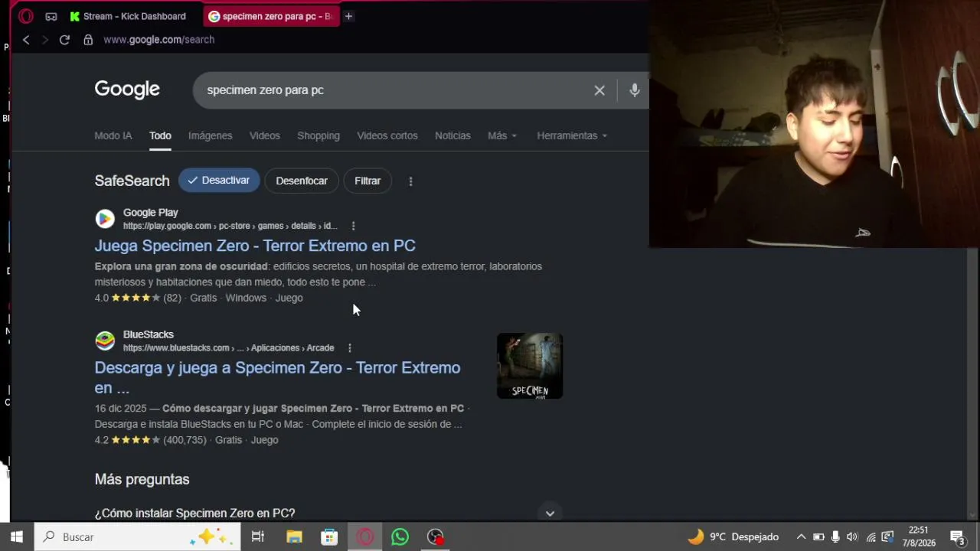The height and width of the screenshot is (551, 980).
Task: Open the notification center icon
Action: click(x=957, y=536)
